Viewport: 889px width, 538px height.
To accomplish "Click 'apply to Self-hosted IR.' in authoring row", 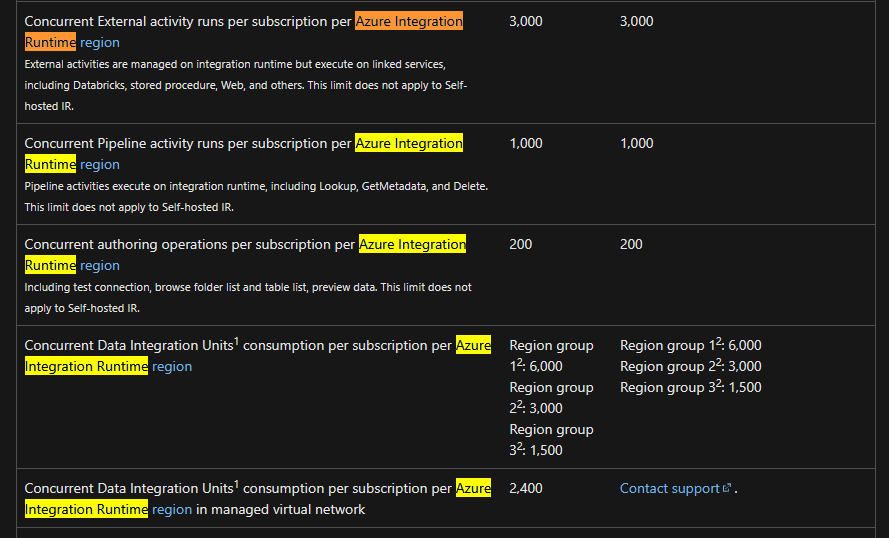I will (82, 308).
